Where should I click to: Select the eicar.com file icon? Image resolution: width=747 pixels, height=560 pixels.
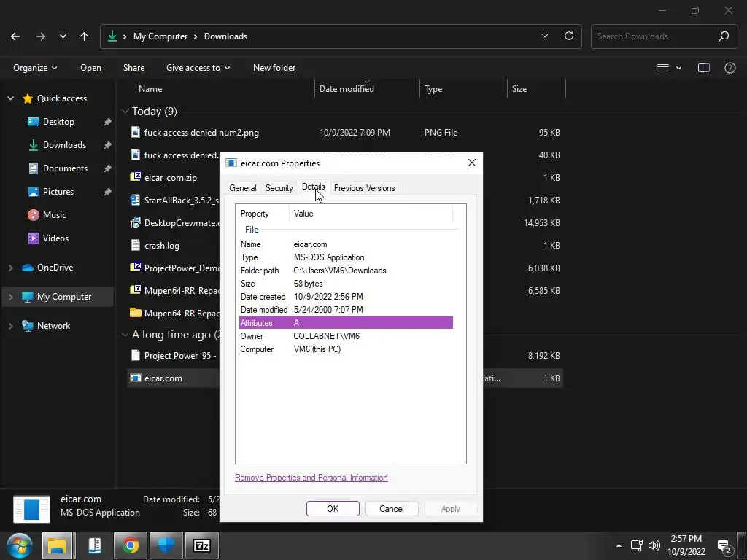coord(136,378)
